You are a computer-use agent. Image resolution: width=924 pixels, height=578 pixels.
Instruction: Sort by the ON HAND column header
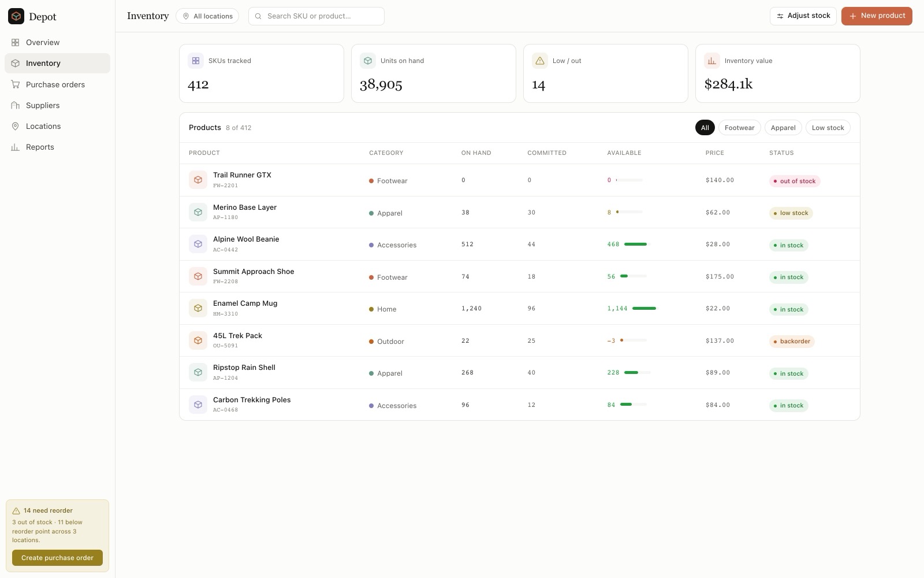click(x=476, y=153)
